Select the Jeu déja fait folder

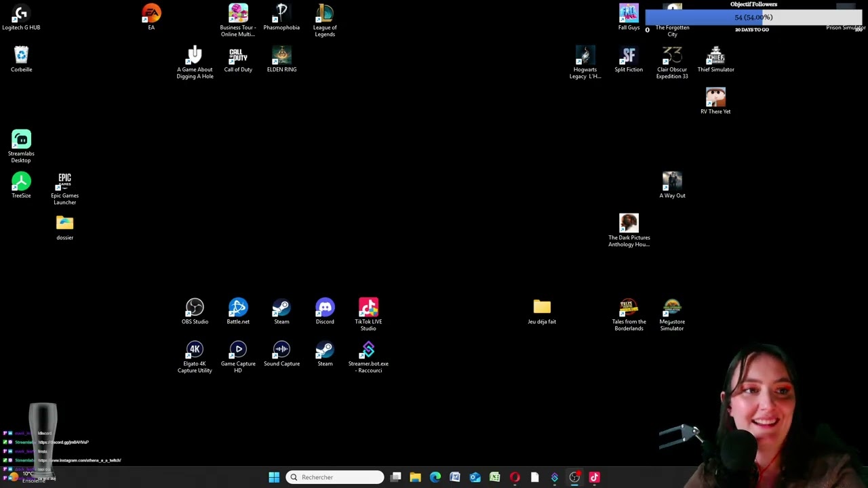pyautogui.click(x=542, y=311)
